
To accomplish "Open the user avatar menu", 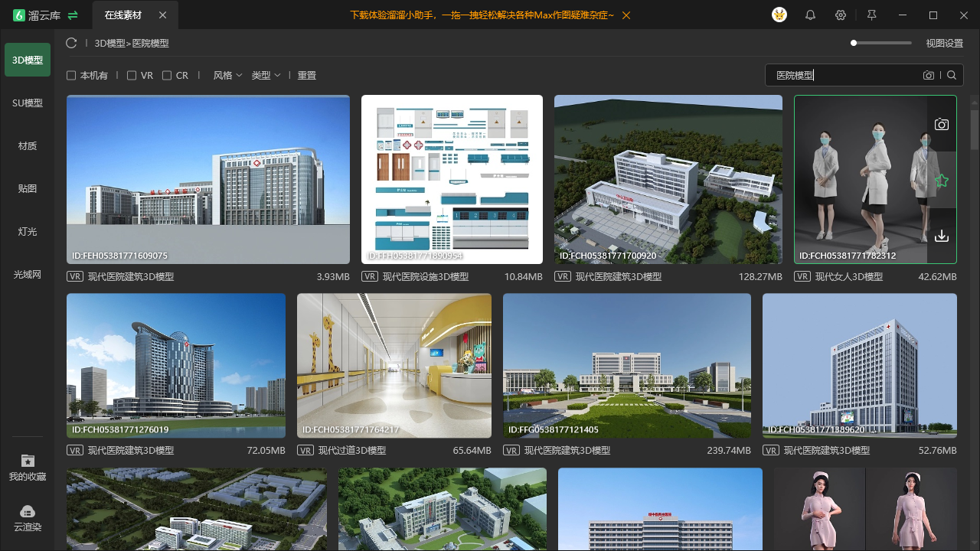I will pos(779,15).
